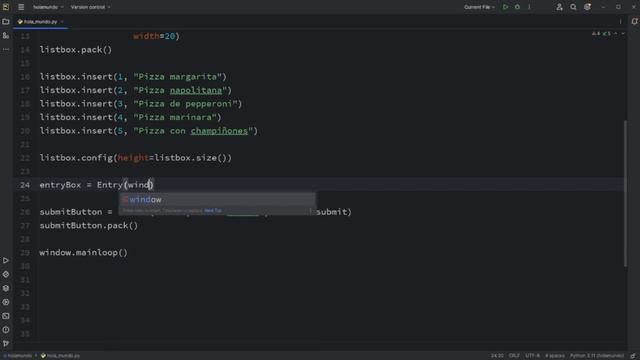
Task: Click 'submit)' at end of line 26
Action: coord(333,212)
